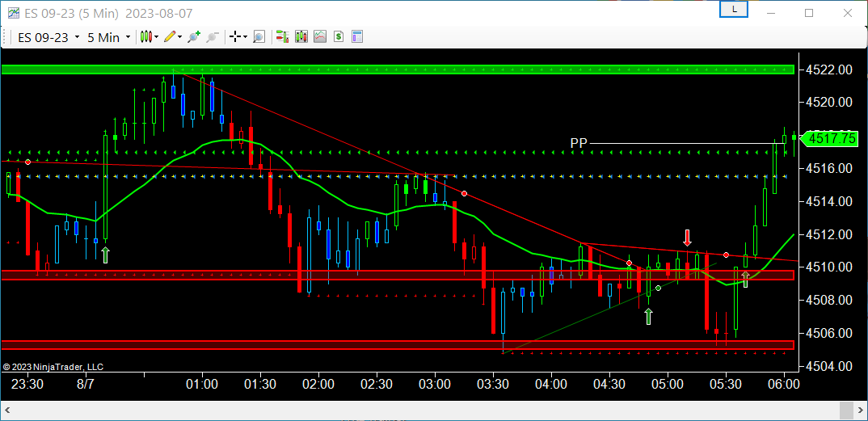Open the Indicators icon
Image resolution: width=868 pixels, height=421 pixels.
(320, 37)
